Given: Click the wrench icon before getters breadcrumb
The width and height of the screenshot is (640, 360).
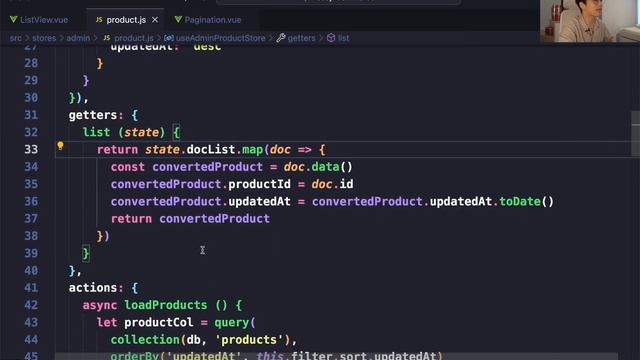Looking at the screenshot, I should [x=281, y=38].
